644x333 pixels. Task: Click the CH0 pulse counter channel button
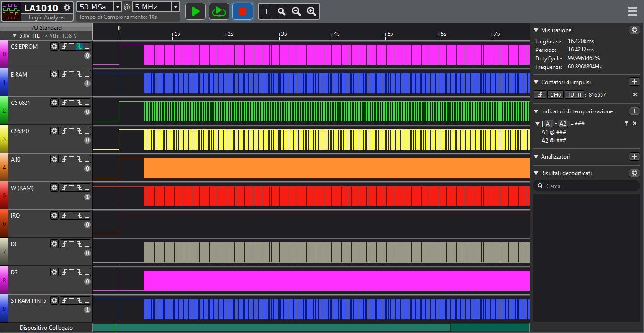(x=555, y=94)
